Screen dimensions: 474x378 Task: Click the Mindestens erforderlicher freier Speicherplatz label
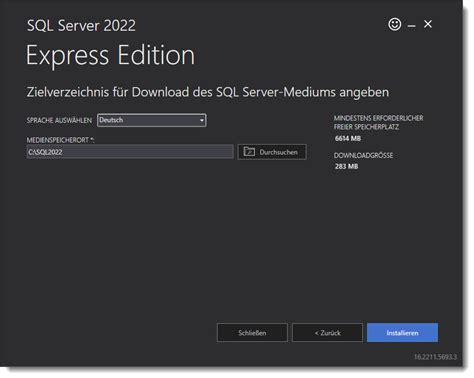(378, 122)
